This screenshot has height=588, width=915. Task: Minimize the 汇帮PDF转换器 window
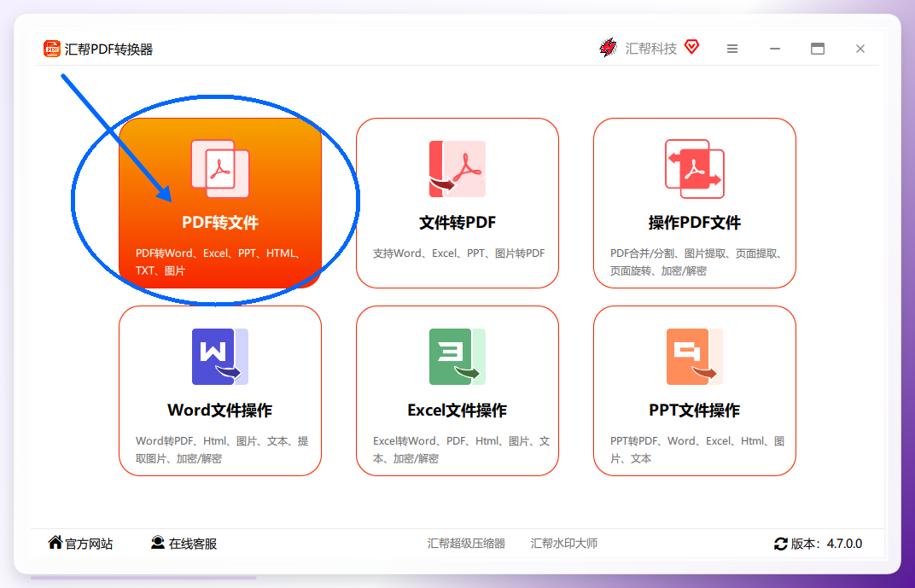tap(775, 49)
